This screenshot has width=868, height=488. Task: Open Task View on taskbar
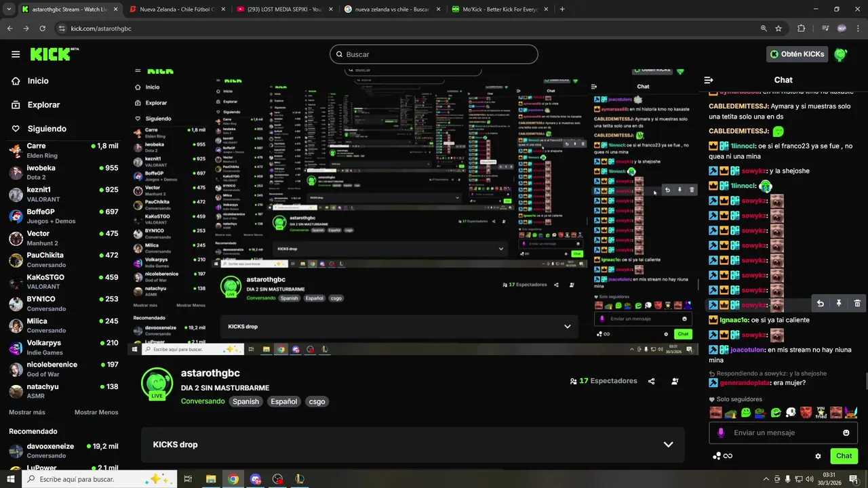188,479
